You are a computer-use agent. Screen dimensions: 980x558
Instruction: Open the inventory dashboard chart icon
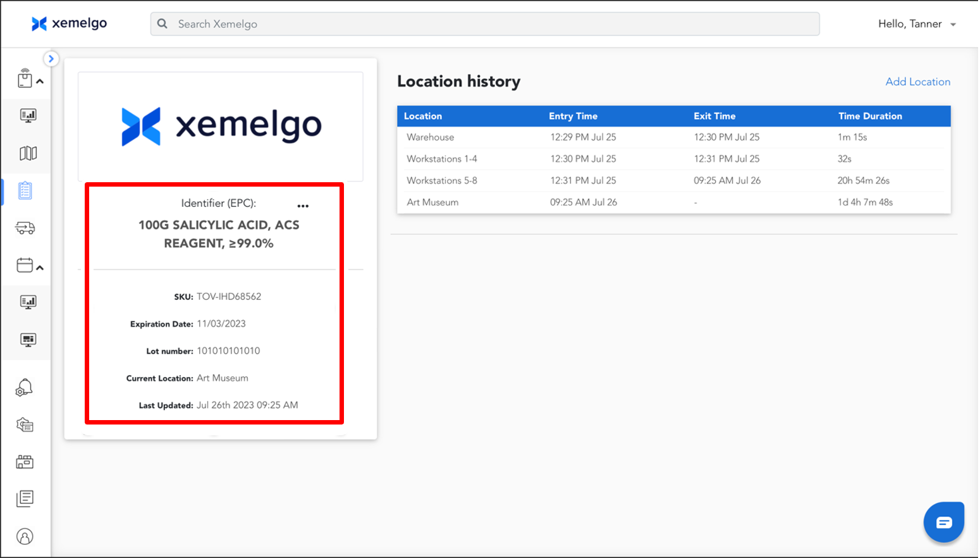[x=28, y=116]
